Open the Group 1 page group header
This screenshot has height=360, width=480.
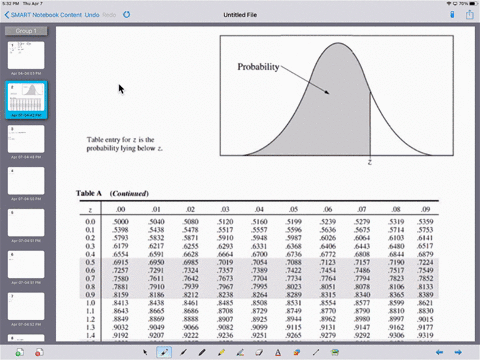pos(26,31)
